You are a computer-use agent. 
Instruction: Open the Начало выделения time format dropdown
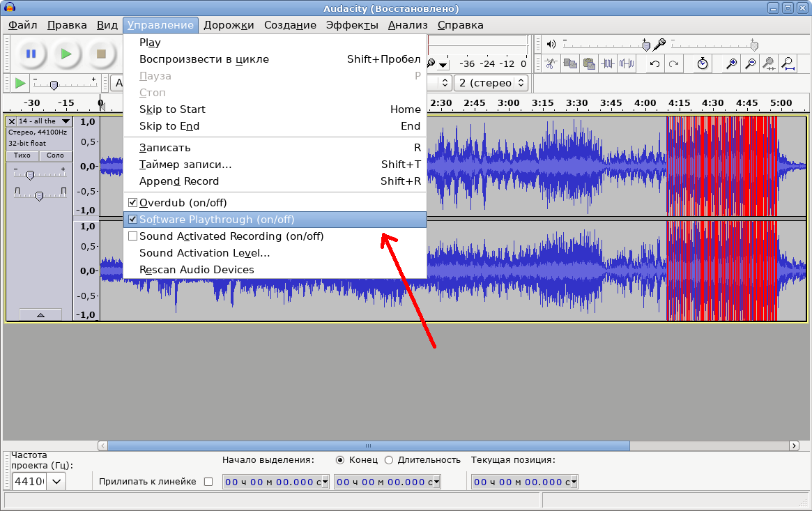[325, 482]
